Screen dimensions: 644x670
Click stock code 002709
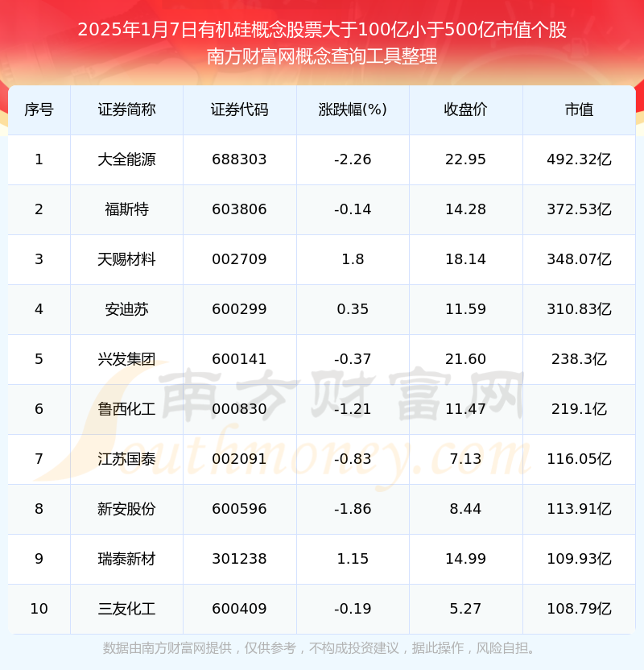[240, 259]
